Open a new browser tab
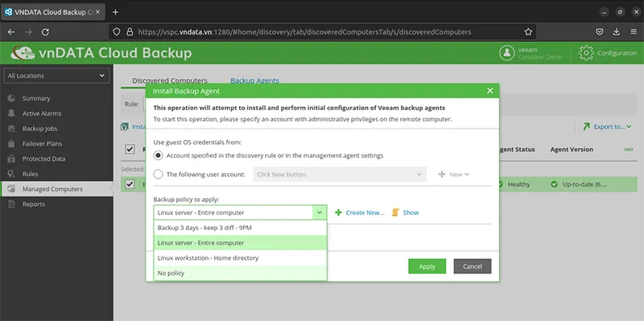 115,12
